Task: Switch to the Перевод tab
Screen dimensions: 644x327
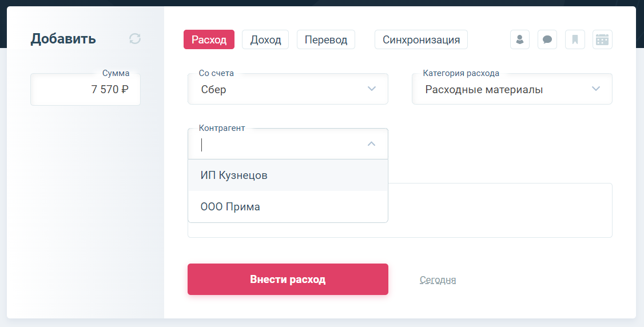Action: pos(325,39)
